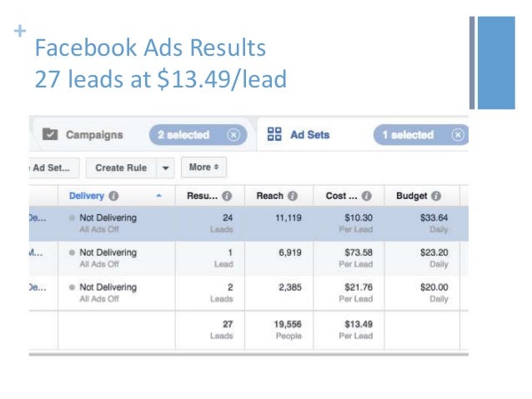Click the Delivery column info icon
532x399 pixels.
click(113, 196)
